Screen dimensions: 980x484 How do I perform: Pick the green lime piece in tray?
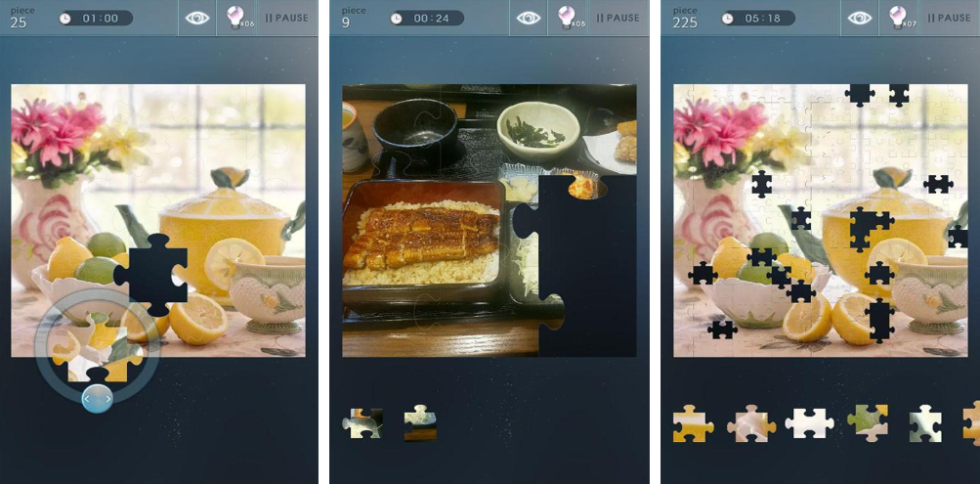[868, 423]
